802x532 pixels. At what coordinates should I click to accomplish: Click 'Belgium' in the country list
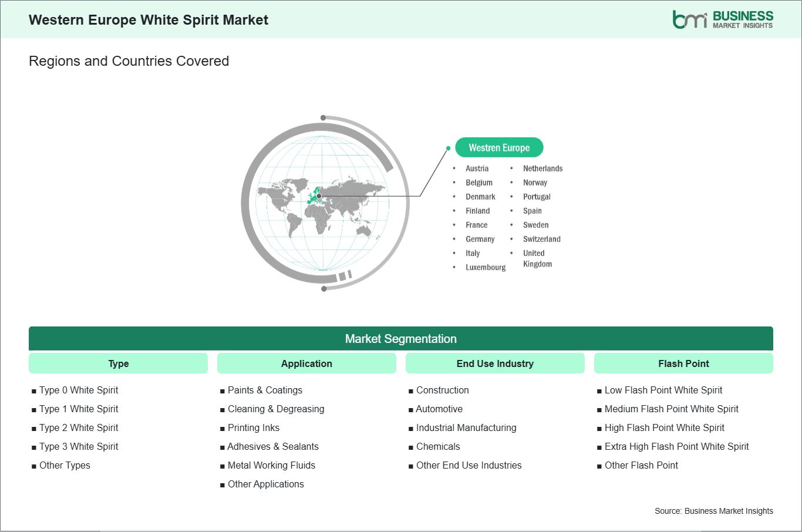[x=479, y=183]
